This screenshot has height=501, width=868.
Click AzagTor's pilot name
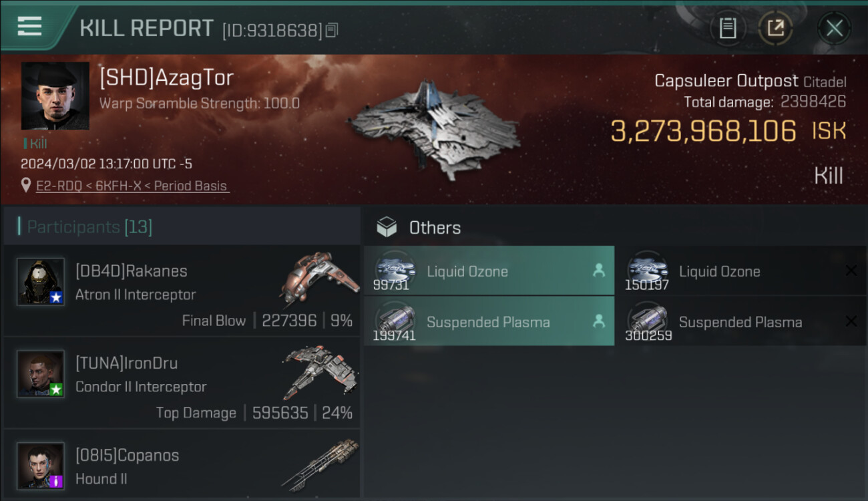pos(166,78)
